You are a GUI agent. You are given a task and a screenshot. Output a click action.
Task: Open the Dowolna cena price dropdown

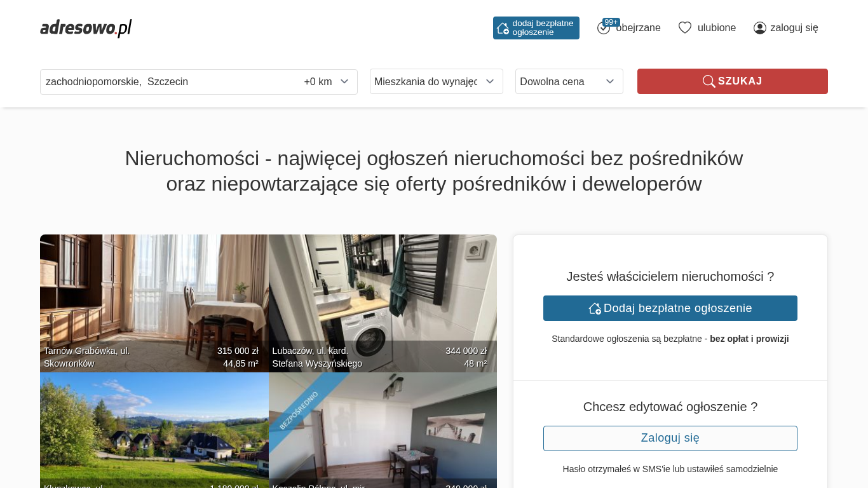coord(569,81)
